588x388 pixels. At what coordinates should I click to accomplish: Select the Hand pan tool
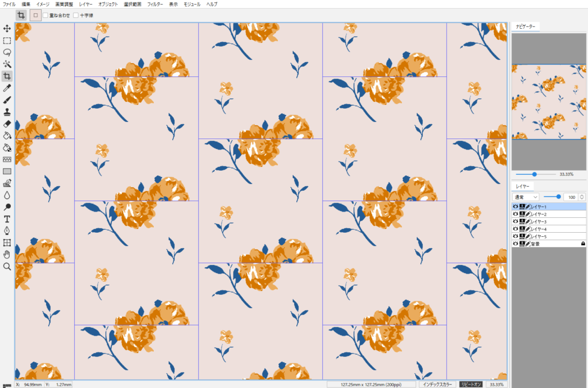pyautogui.click(x=7, y=255)
